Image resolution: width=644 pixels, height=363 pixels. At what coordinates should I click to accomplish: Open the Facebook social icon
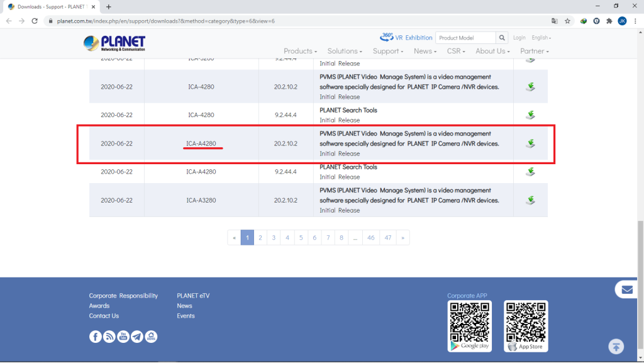click(96, 337)
